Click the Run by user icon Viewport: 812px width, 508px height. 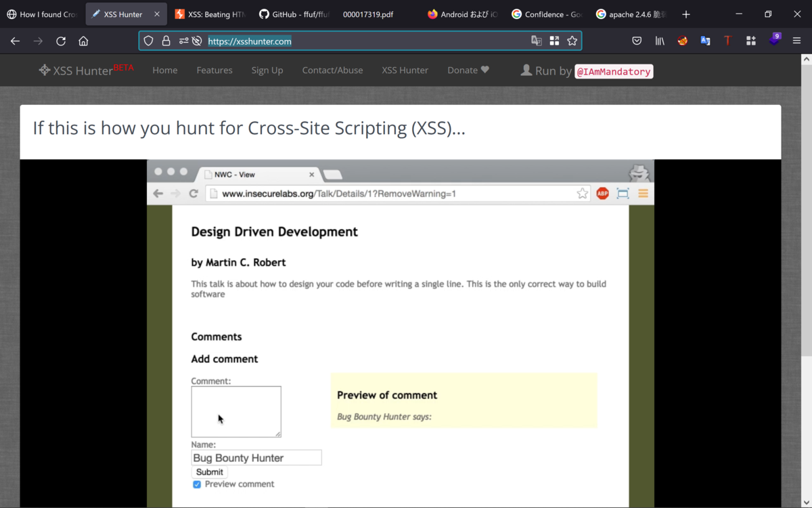click(x=526, y=70)
